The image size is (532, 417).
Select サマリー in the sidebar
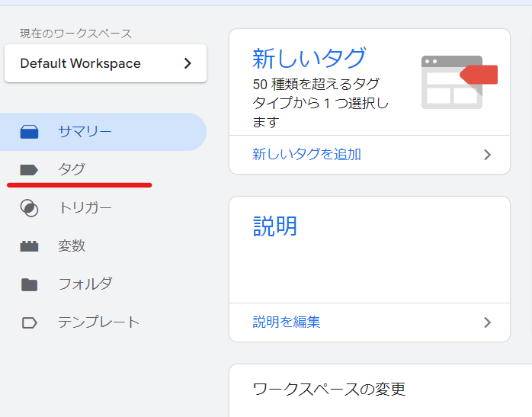pos(85,132)
